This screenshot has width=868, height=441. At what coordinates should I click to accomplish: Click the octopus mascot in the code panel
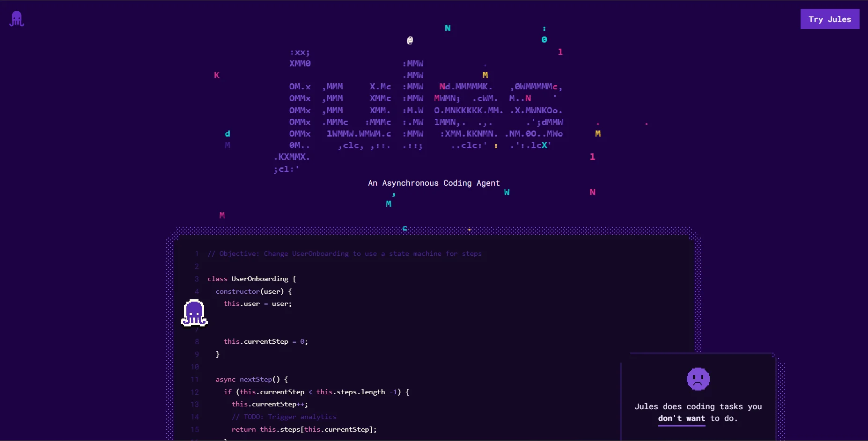pos(194,313)
